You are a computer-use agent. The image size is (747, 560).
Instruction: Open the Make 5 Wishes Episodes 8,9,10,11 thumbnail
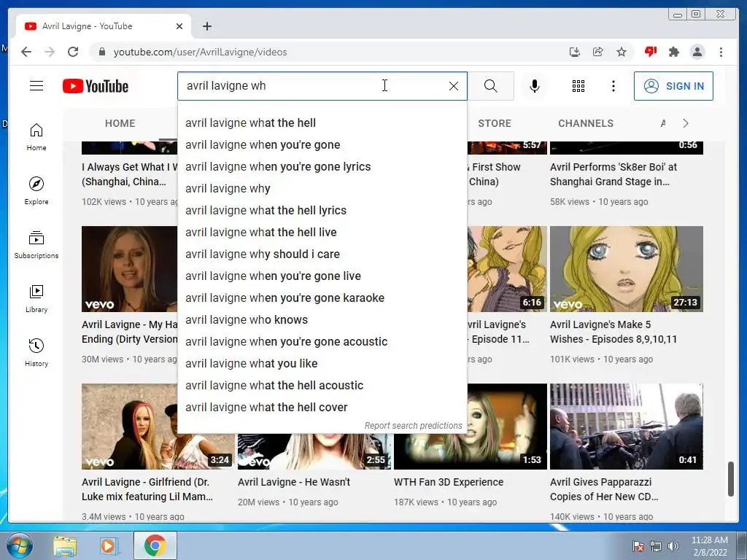click(627, 269)
